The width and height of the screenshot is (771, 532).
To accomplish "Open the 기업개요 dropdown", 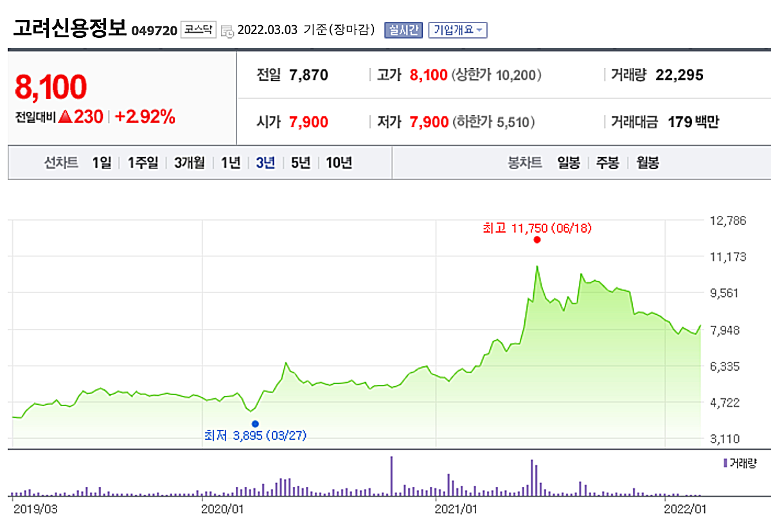I will [458, 30].
